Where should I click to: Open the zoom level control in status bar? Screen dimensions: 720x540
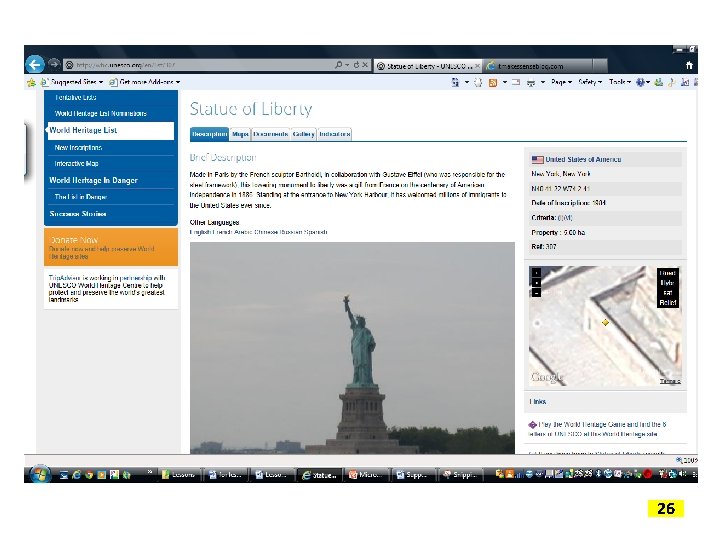(687, 460)
